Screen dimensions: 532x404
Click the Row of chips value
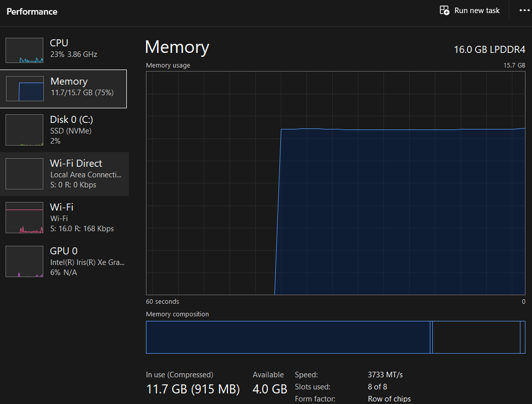[x=389, y=399]
